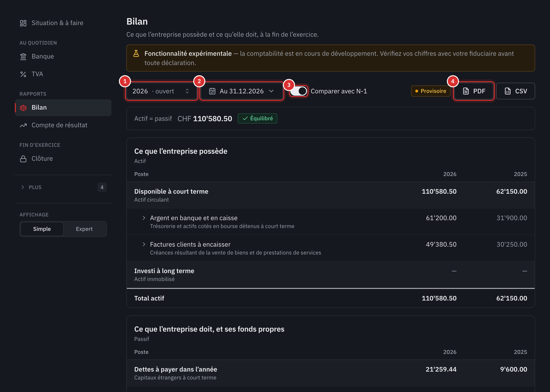
Task: Click the checkmark icon in the Équilibré badge
Action: 245,118
